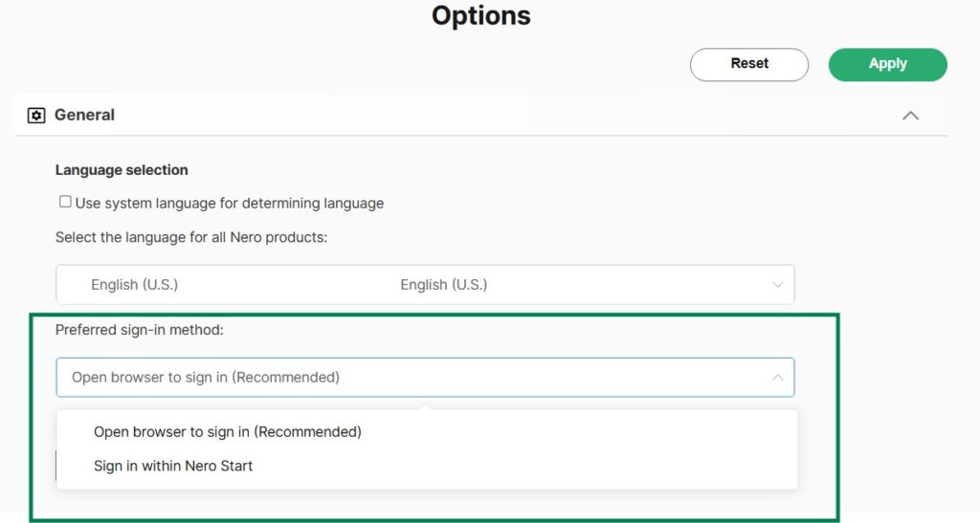The image size is (980, 523).
Task: Click the Options page title
Action: 480,16
